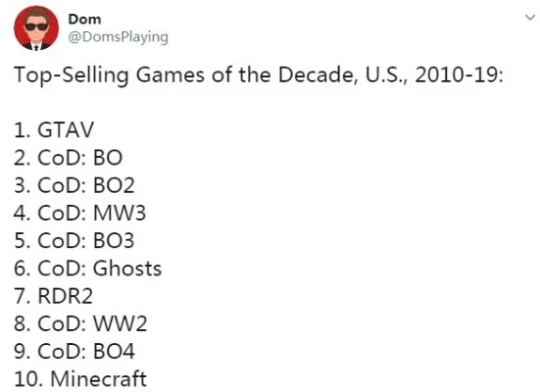Click the Top-Selling Games headline text

click(x=259, y=74)
